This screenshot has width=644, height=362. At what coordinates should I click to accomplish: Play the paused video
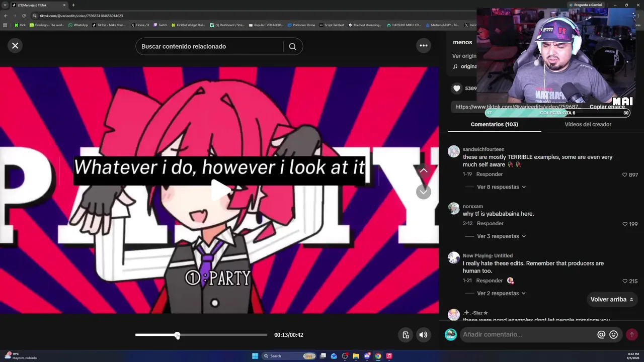(x=220, y=190)
